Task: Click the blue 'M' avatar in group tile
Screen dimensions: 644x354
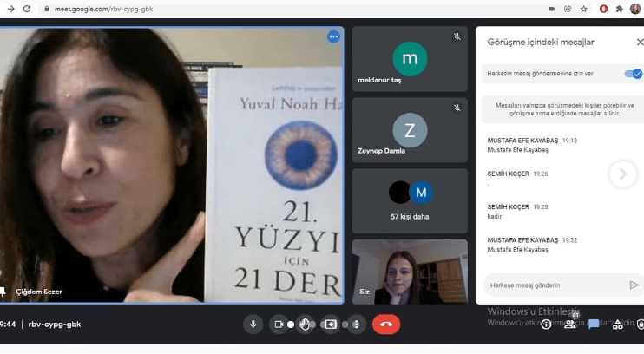Action: 421,193
